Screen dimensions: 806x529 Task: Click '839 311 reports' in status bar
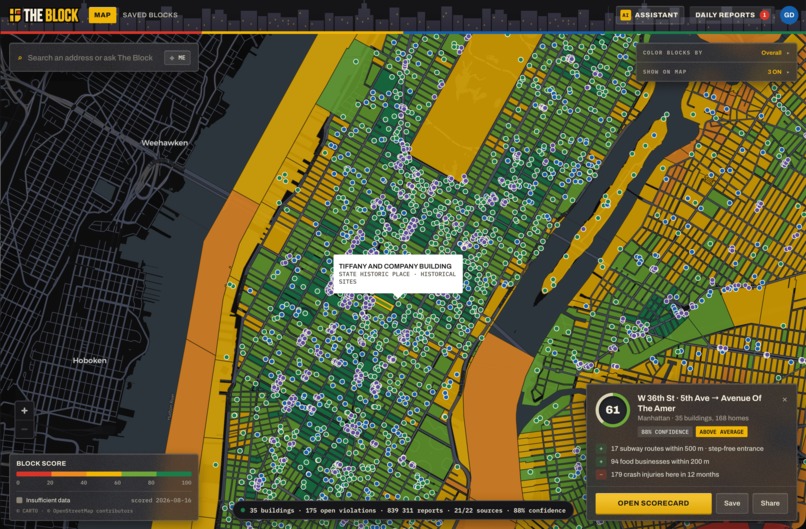(x=415, y=510)
